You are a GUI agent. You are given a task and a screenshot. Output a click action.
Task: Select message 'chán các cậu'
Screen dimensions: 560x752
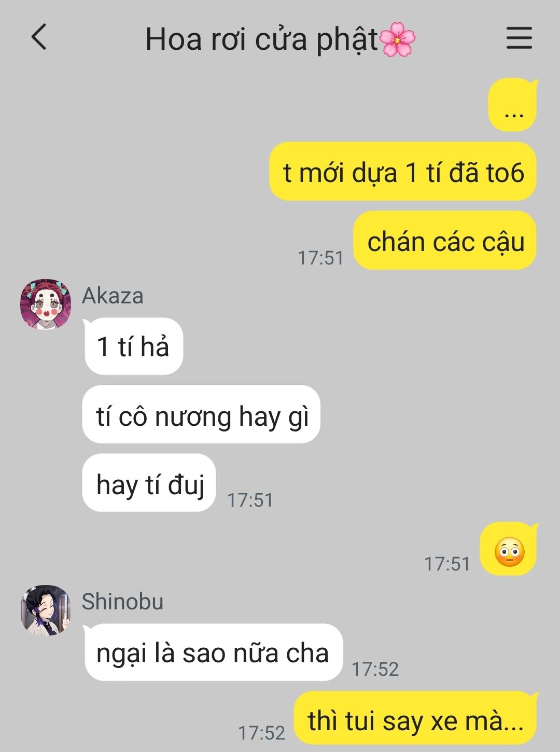click(445, 241)
